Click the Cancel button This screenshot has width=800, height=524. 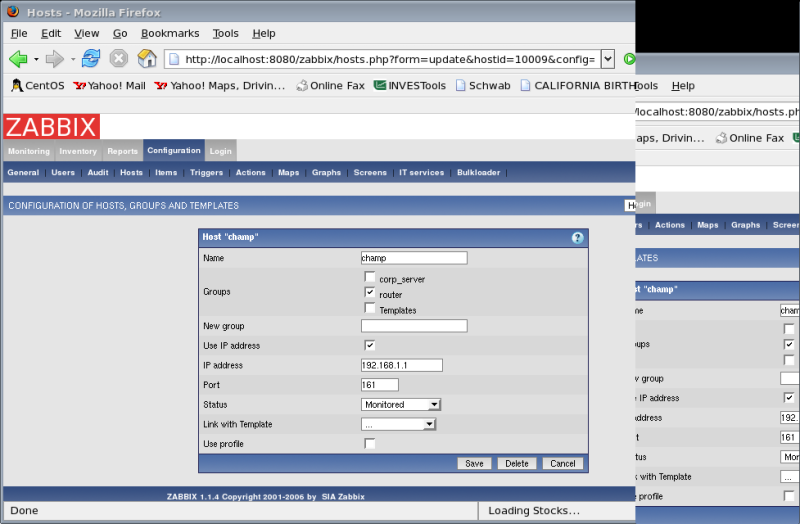tap(563, 463)
